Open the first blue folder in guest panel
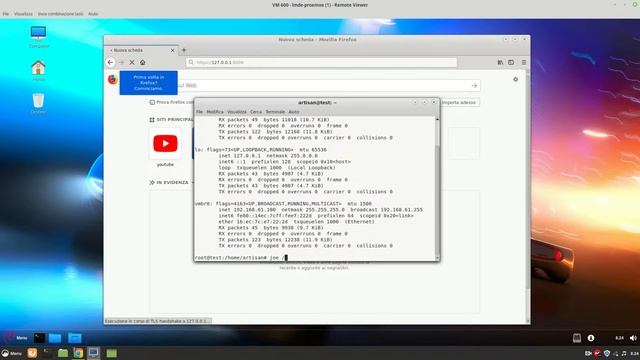Screen dimensions: 640x360 click(x=55, y=338)
